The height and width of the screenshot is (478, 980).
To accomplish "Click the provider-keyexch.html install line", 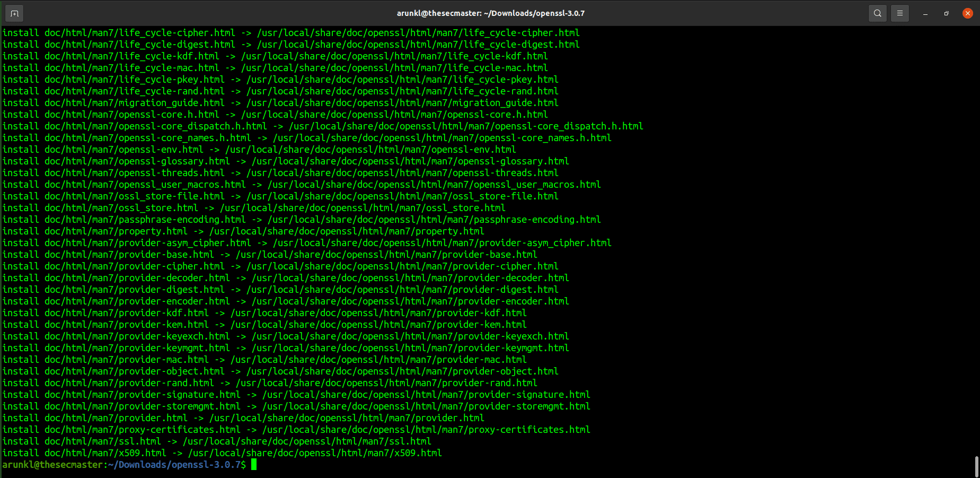I will pos(286,336).
